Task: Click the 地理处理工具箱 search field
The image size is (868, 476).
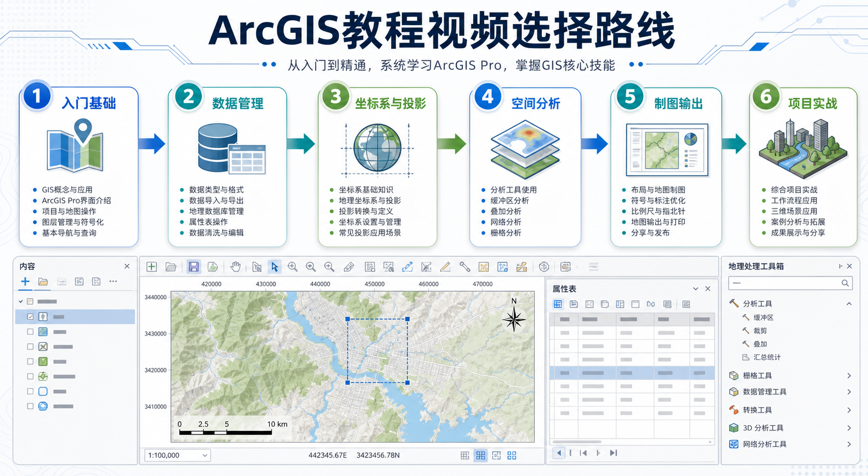Action: 790,283
